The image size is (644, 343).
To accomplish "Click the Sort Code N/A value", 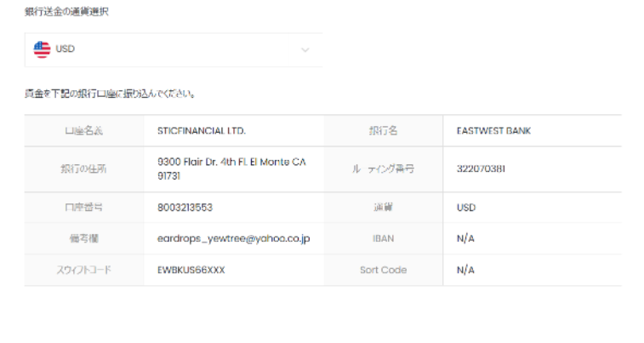I will tap(464, 270).
